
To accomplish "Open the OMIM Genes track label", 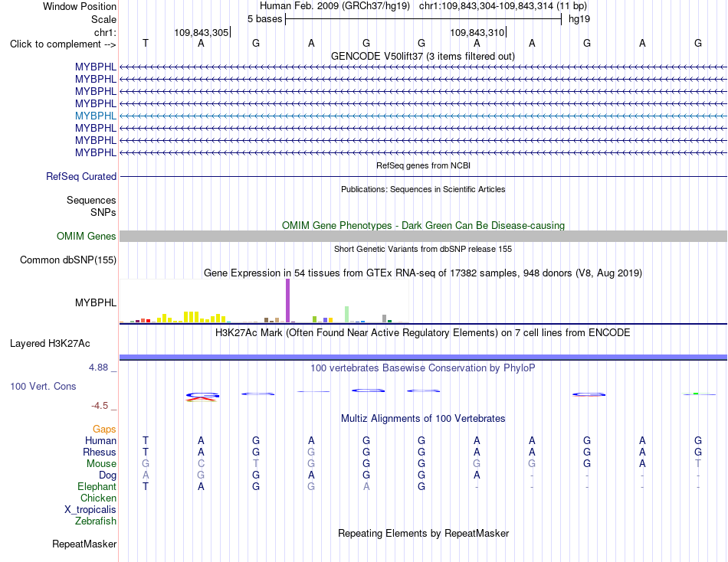I will 86,237.
